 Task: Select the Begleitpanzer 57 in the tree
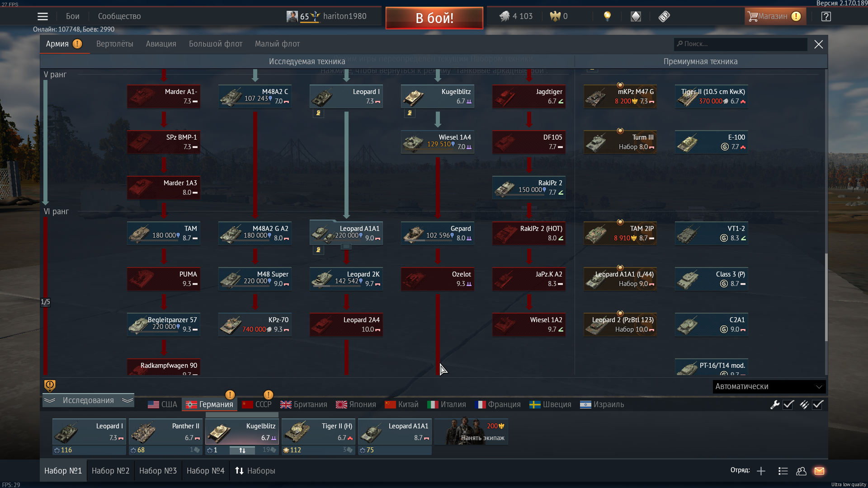pyautogui.click(x=164, y=325)
